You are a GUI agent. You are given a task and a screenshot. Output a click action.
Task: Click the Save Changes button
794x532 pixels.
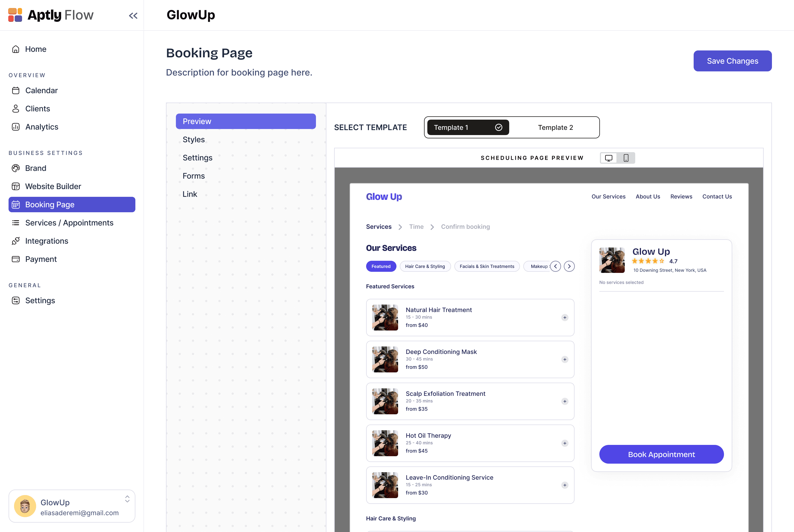732,61
